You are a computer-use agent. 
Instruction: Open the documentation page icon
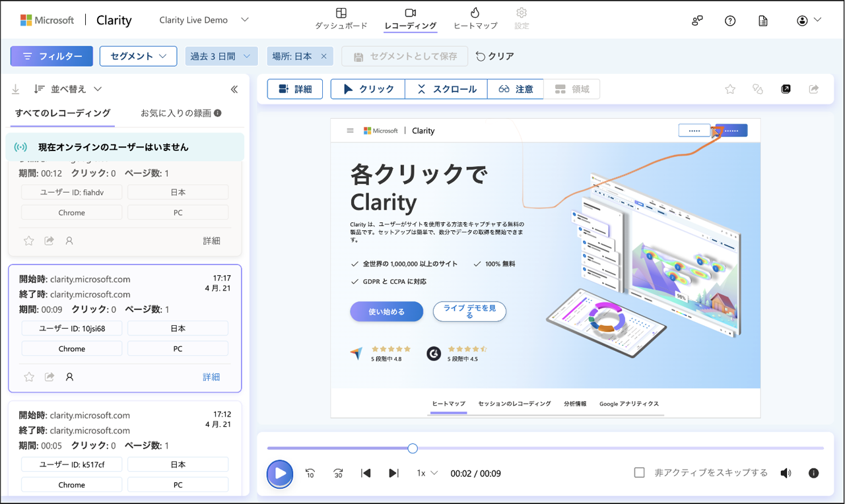(763, 20)
